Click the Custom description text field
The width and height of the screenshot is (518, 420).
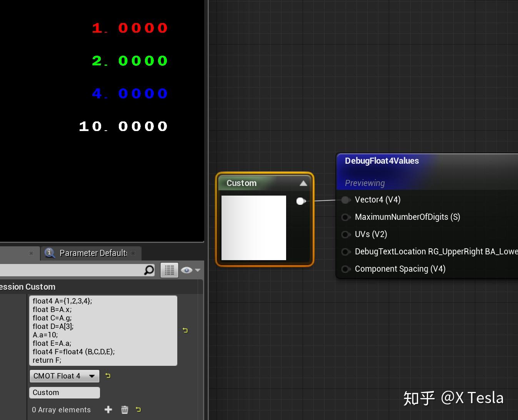(x=64, y=392)
